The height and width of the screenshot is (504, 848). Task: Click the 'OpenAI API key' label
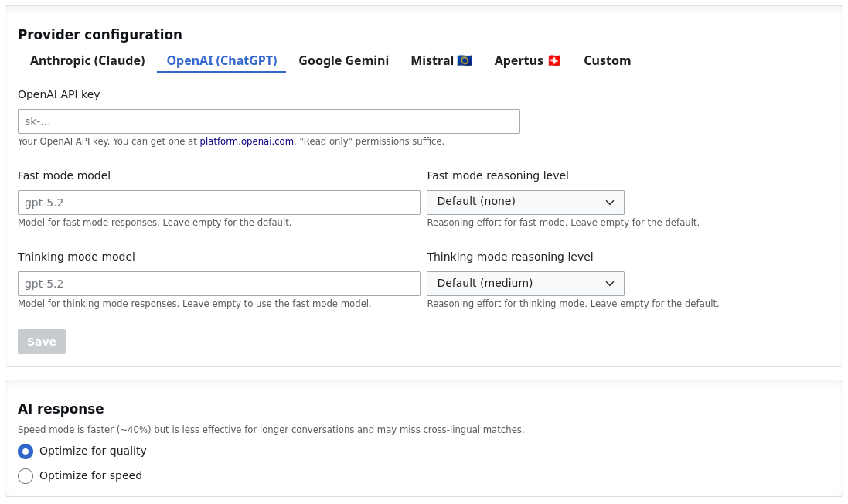tap(59, 94)
